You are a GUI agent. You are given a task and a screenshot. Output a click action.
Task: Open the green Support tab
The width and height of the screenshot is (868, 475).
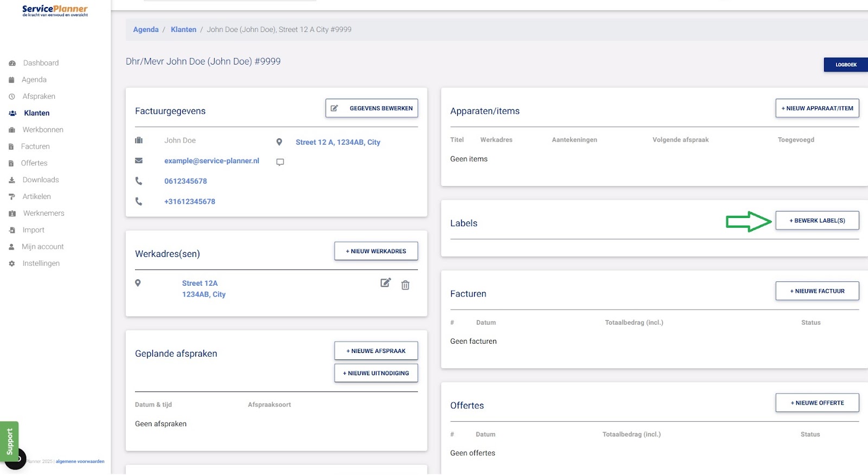point(9,441)
